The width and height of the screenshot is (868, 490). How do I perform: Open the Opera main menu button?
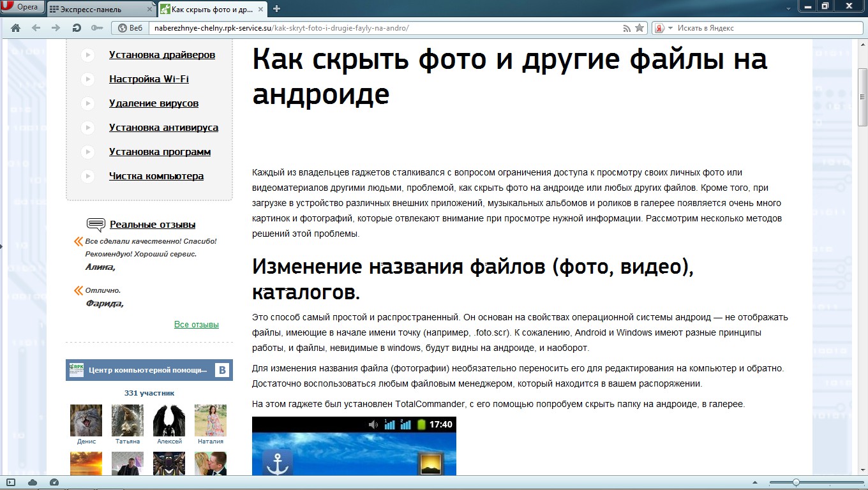[x=22, y=7]
